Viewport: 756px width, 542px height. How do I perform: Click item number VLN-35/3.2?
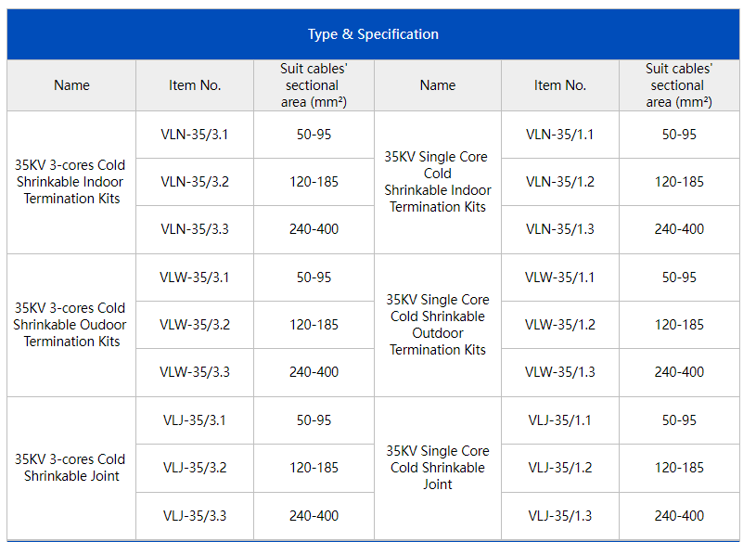tap(194, 182)
